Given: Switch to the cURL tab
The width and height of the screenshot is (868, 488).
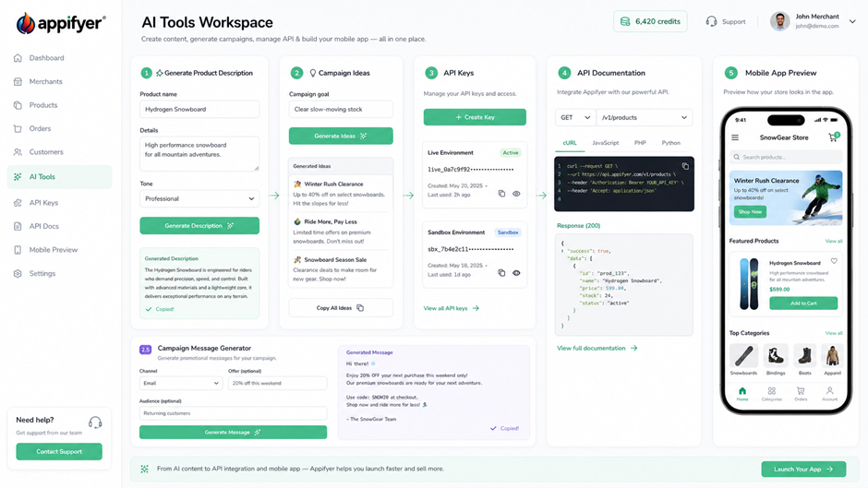Looking at the screenshot, I should (570, 143).
